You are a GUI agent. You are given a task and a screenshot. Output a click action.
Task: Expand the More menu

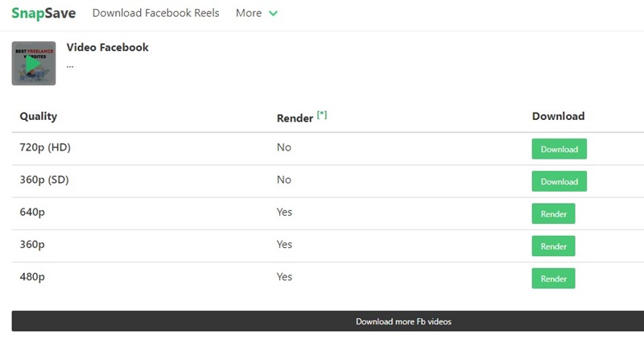pyautogui.click(x=257, y=13)
